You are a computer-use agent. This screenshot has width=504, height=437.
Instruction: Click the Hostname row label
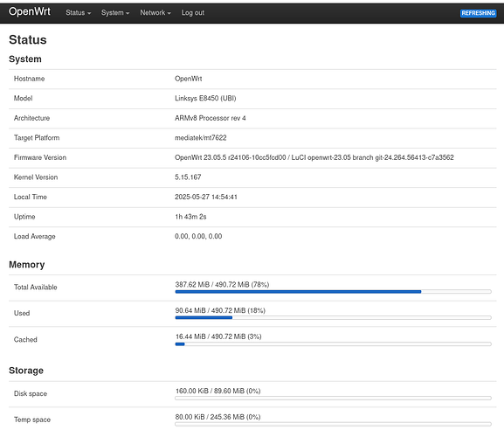coord(29,79)
